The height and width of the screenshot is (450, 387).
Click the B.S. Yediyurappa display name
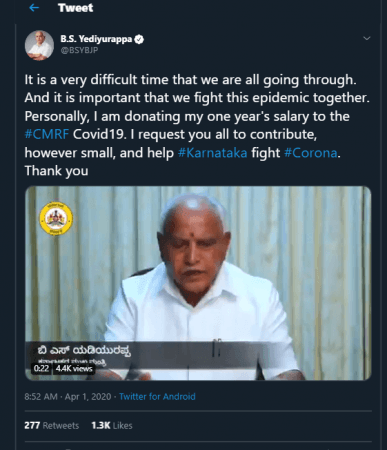[96, 39]
